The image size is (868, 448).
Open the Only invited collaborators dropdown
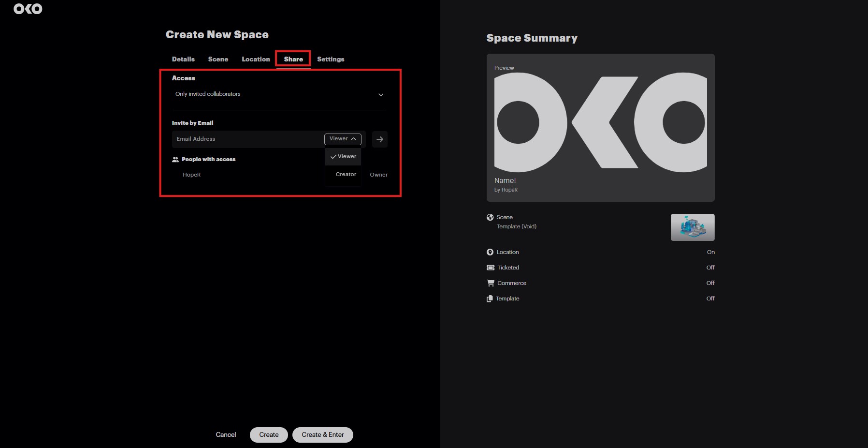[208, 94]
